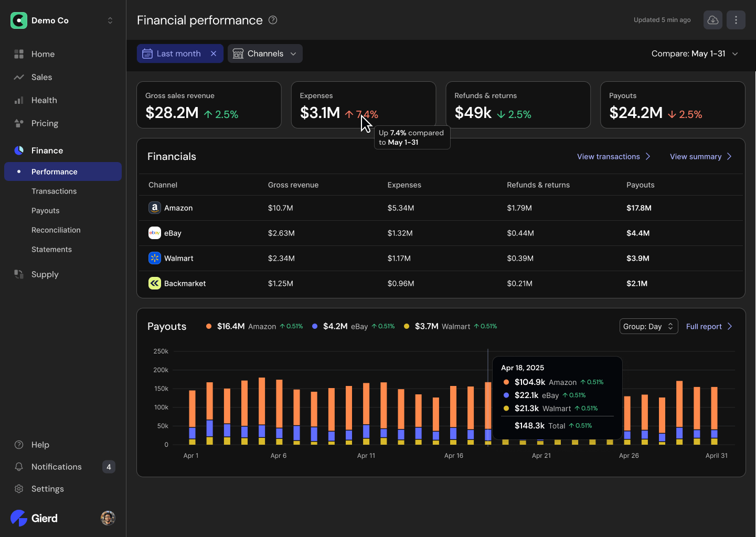Screen dimensions: 756x537
Task: Open the Help question-mark icon
Action: [19, 445]
